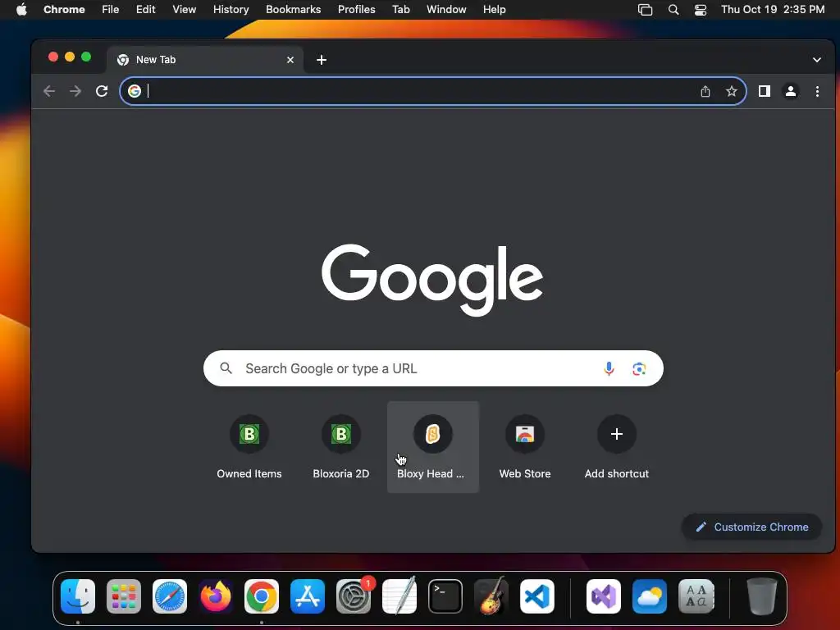
Task: Open the Edit menu
Action: pyautogui.click(x=146, y=10)
